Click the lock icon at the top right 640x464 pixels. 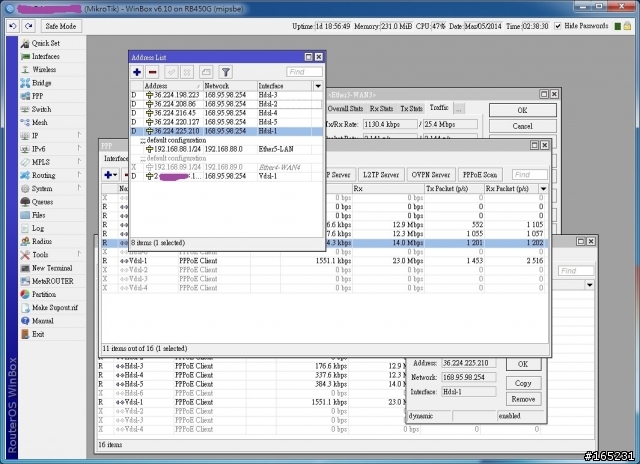[x=627, y=26]
